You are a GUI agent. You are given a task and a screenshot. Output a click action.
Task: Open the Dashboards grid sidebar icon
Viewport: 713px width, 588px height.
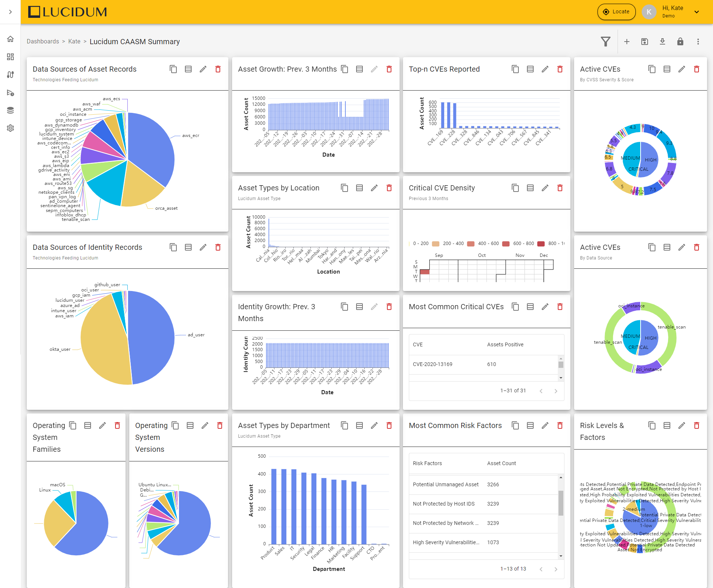pos(10,57)
